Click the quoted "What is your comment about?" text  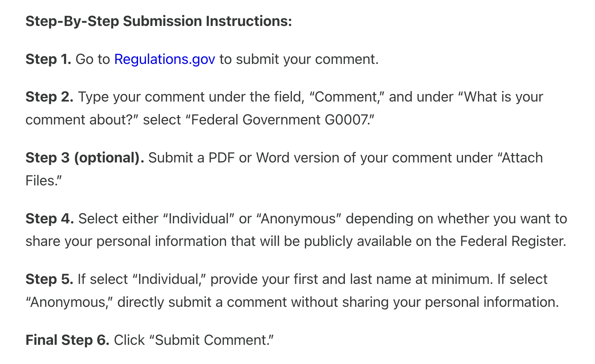point(284,108)
